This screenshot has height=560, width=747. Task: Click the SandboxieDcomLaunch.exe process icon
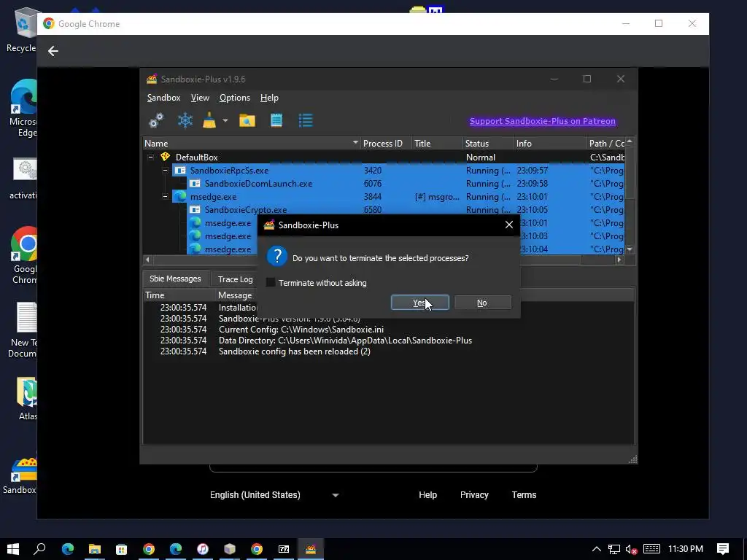[x=194, y=183]
